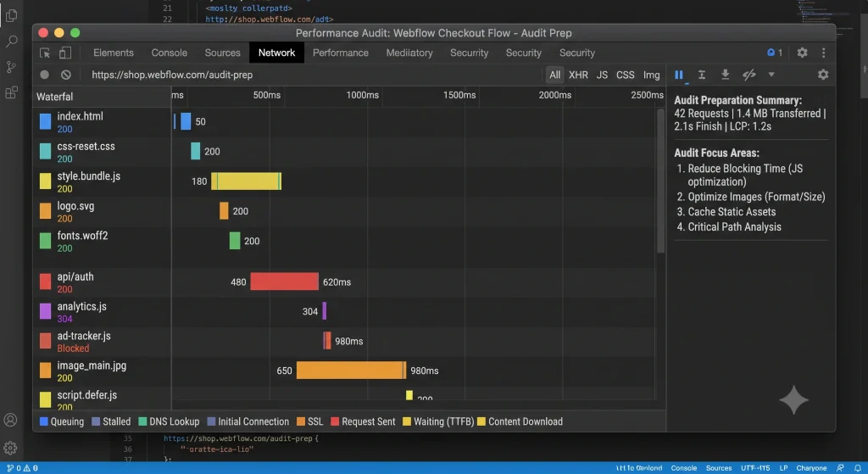Click the DNS Lookup legend swatch

[142, 421]
